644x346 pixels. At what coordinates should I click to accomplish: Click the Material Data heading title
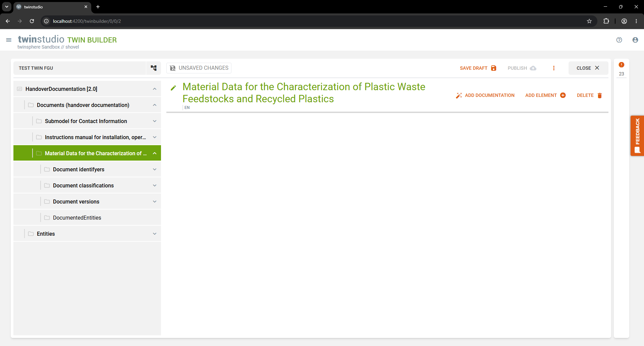[304, 93]
